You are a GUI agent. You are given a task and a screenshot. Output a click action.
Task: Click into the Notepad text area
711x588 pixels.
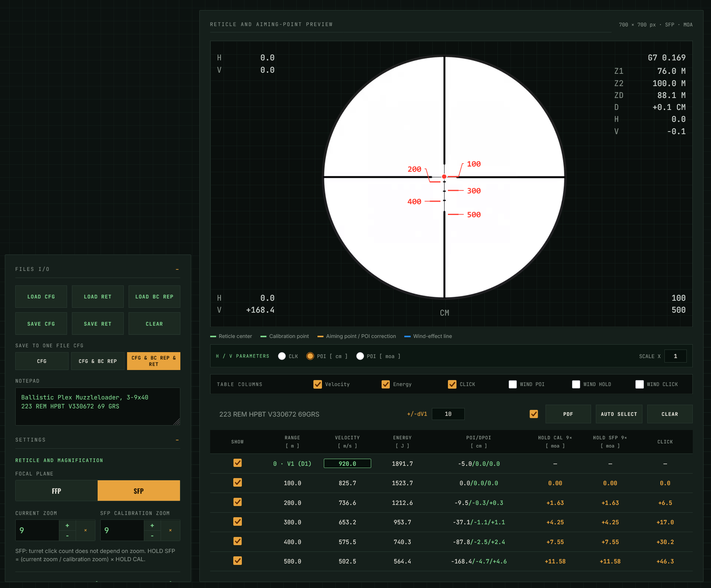pos(98,407)
